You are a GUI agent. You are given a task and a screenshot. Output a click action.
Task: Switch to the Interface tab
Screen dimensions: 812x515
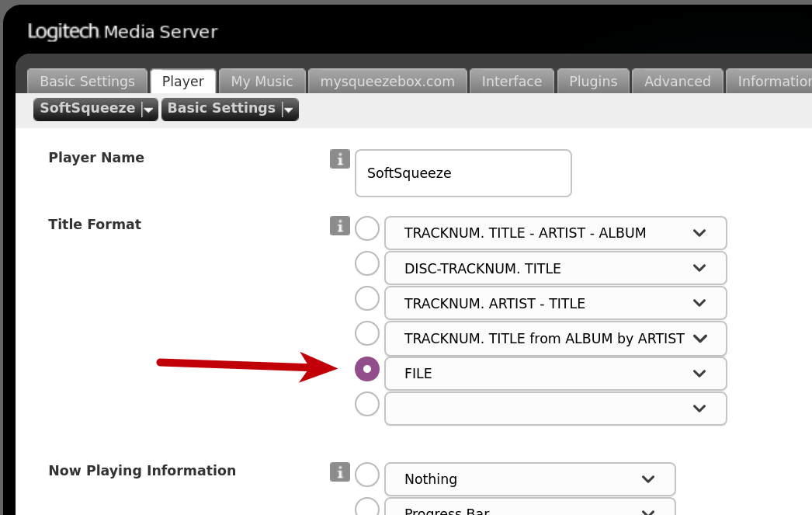(x=512, y=82)
